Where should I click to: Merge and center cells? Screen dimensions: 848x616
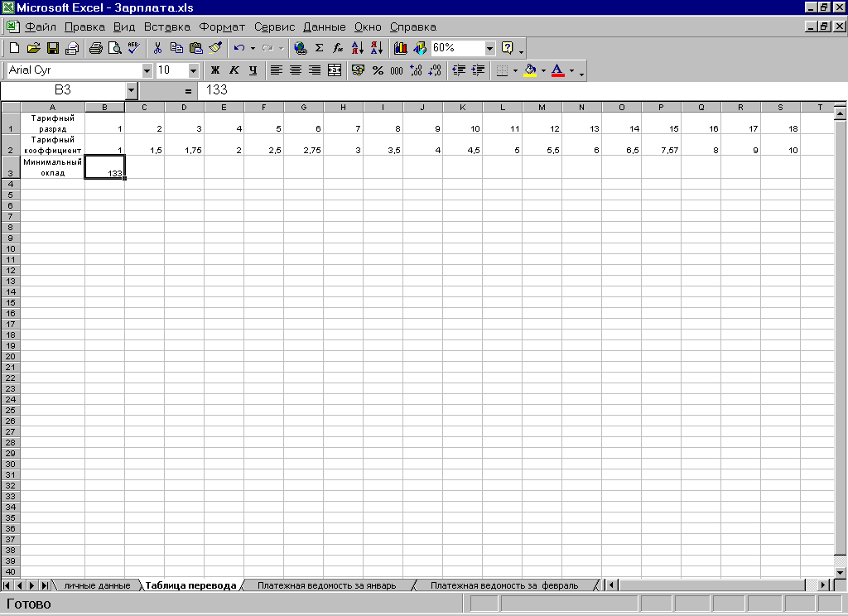(x=335, y=70)
